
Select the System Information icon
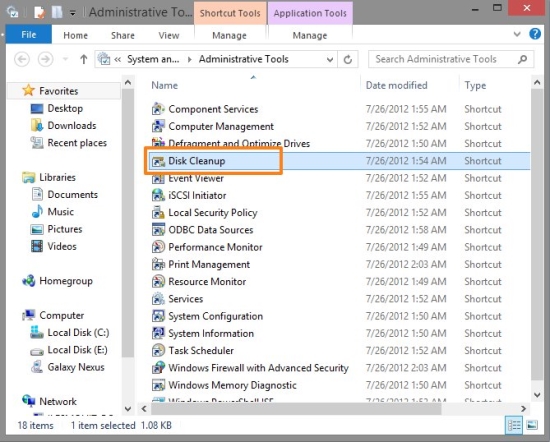(158, 333)
